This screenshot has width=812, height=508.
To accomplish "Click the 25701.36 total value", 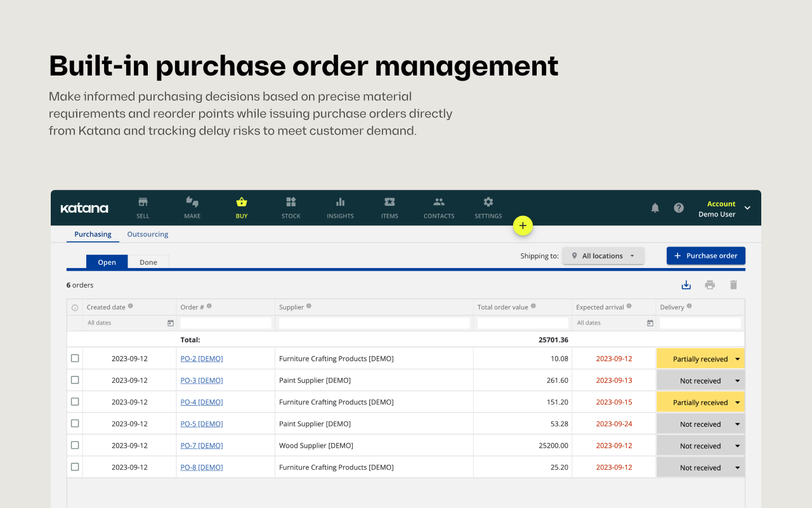I will [553, 340].
